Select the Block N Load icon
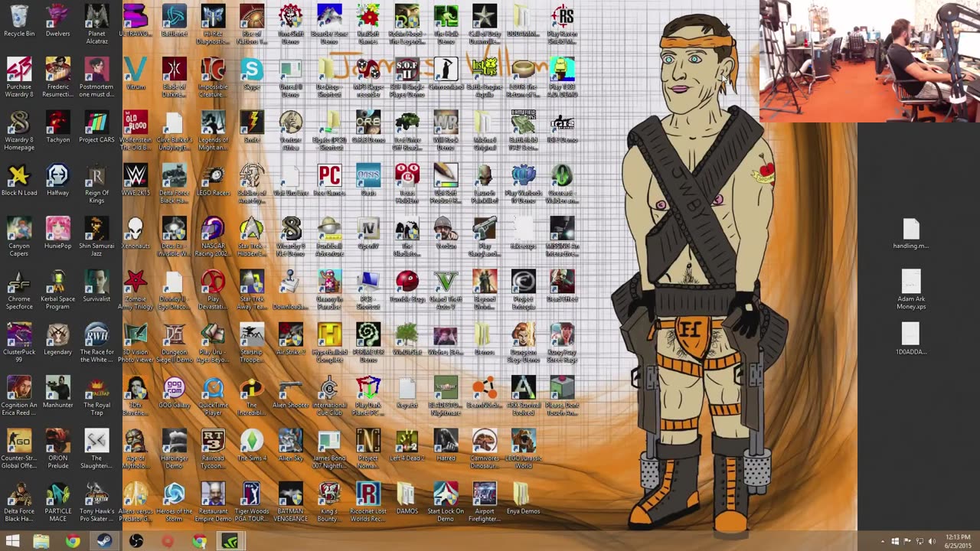This screenshot has height=551, width=980. [19, 180]
